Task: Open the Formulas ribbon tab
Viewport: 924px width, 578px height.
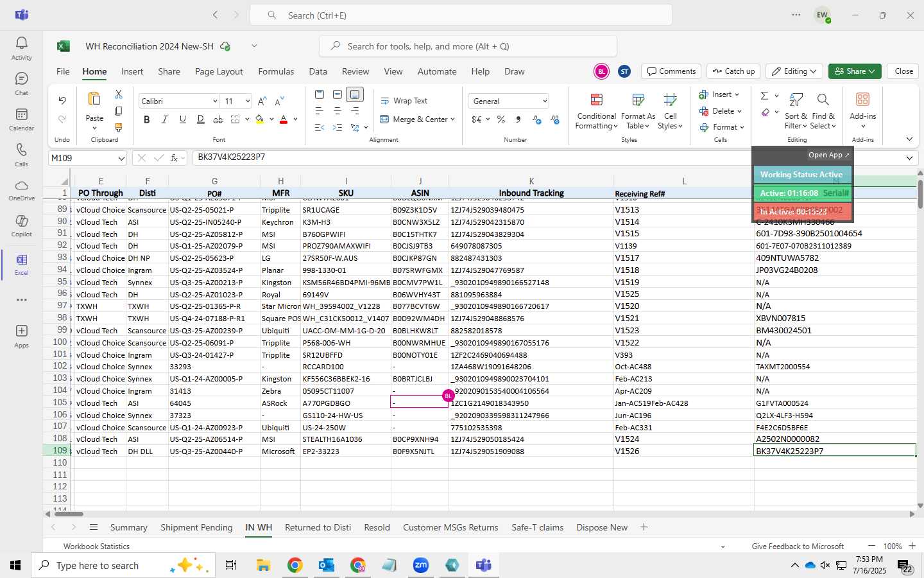Action: tap(276, 71)
